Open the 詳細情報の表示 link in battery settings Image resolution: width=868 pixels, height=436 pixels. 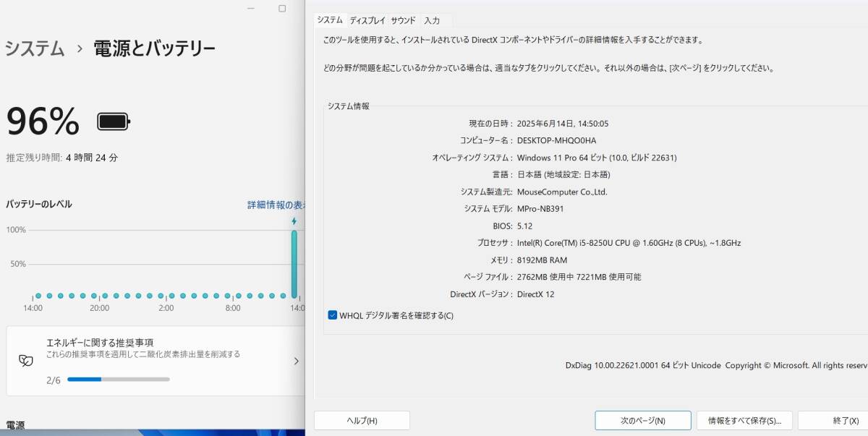pos(276,205)
